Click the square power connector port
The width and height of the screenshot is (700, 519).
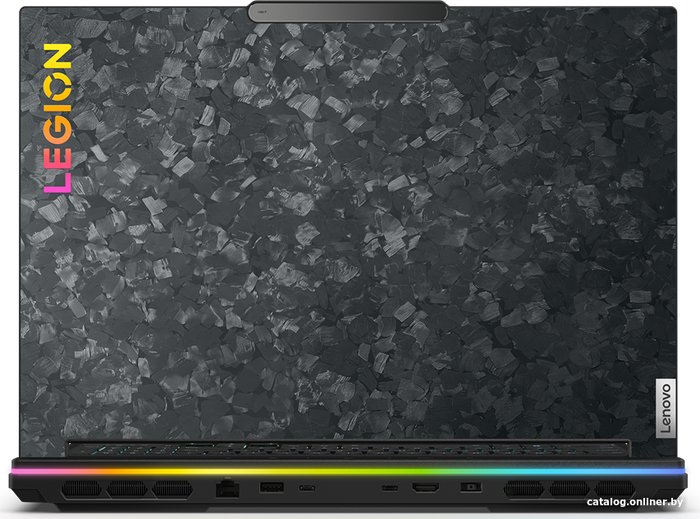click(x=467, y=488)
